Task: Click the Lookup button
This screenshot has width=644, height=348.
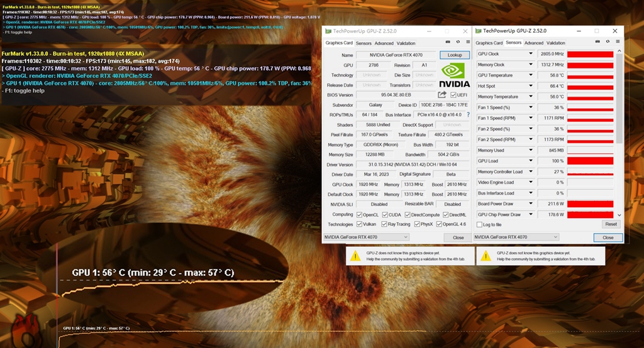Action: [x=455, y=55]
